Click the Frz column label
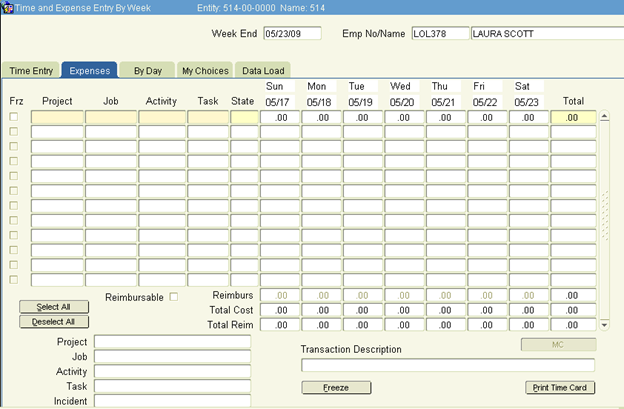The image size is (624, 409). click(16, 101)
